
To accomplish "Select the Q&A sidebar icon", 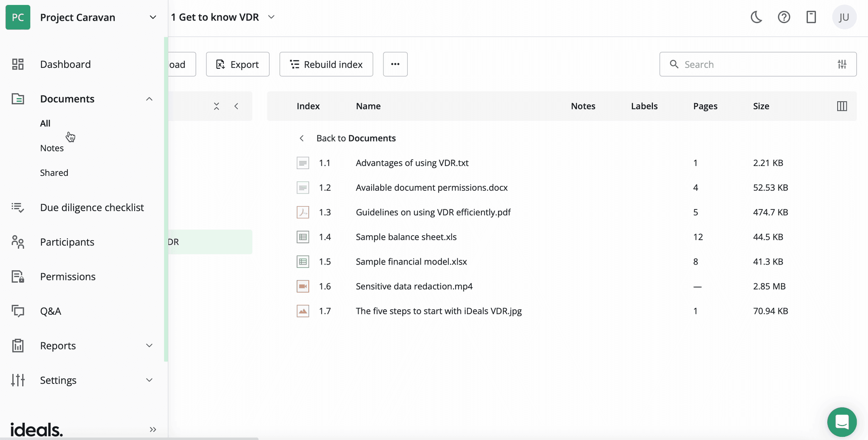I will point(18,311).
